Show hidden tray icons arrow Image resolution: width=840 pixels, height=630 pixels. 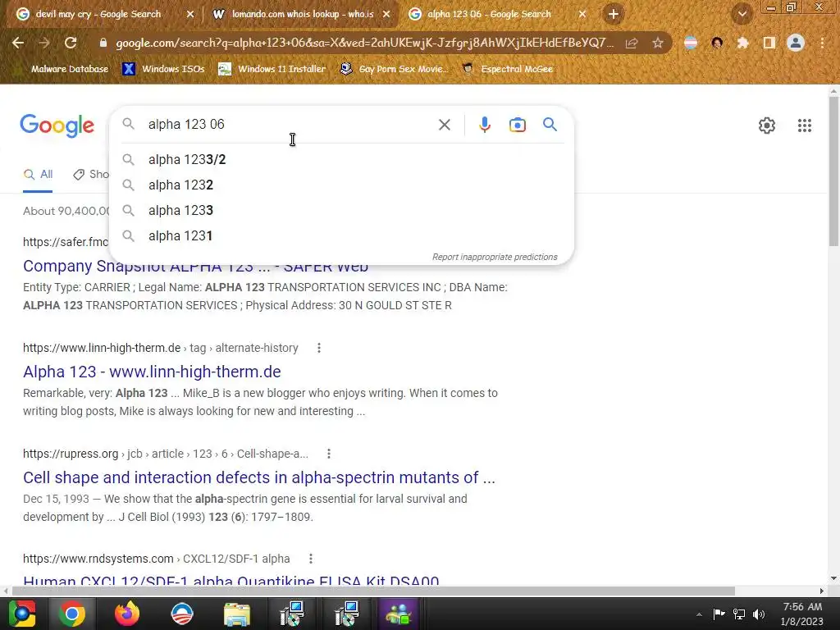click(699, 614)
